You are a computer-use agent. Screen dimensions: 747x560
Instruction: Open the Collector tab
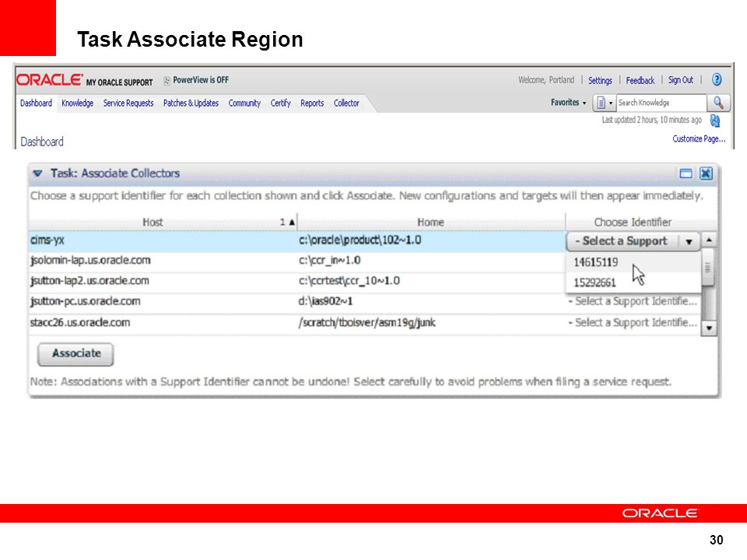346,103
